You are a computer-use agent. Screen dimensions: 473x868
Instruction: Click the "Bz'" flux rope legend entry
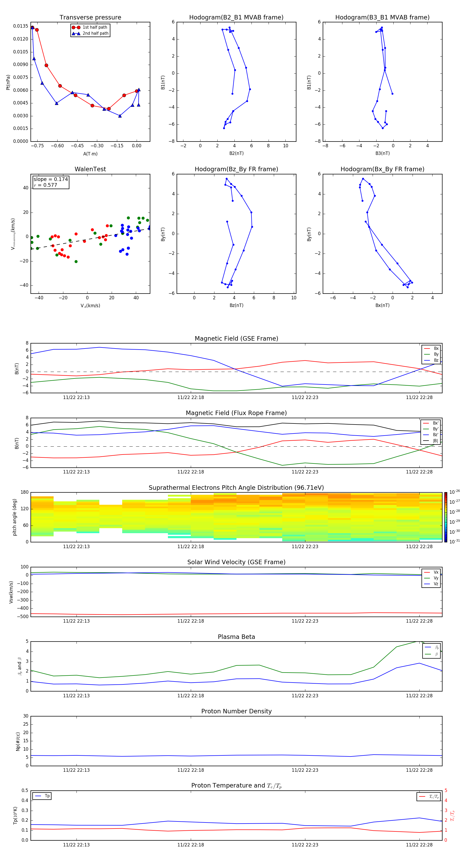[431, 435]
